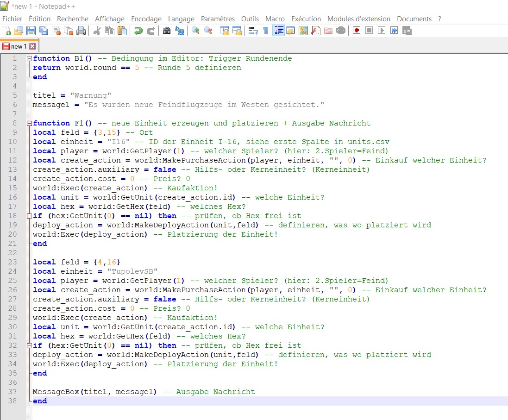Screen dimensions: 508x420
Task: Open the Langage menu
Action: click(x=181, y=19)
